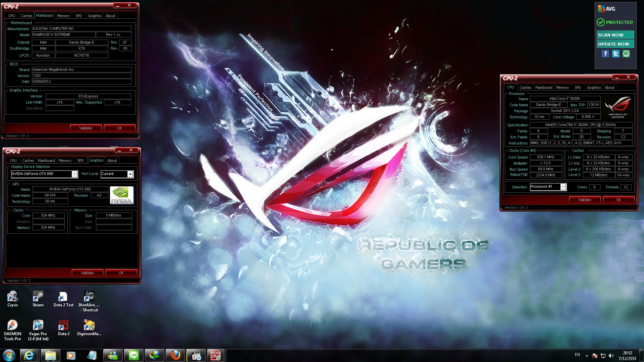The height and width of the screenshot is (362, 644).
Task: Click the AVG Twitter icon
Action: [x=615, y=54]
